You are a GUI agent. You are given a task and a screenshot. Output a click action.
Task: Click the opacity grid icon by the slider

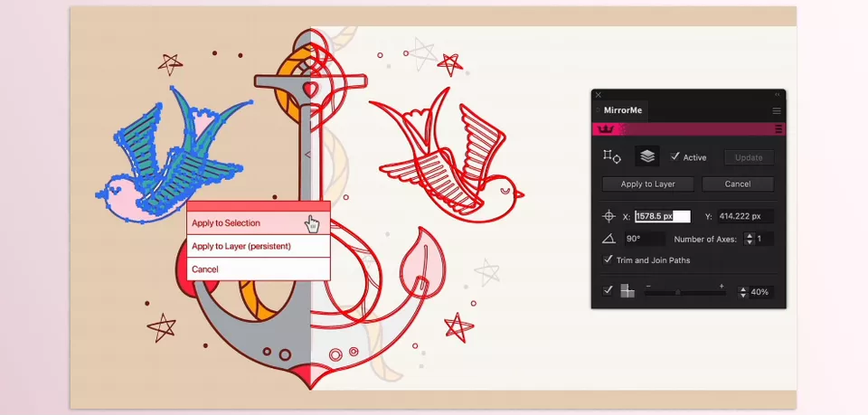click(x=627, y=291)
